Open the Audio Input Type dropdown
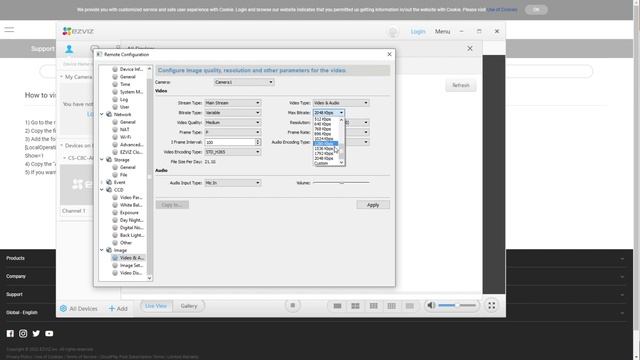The width and height of the screenshot is (640, 360). pos(233,183)
